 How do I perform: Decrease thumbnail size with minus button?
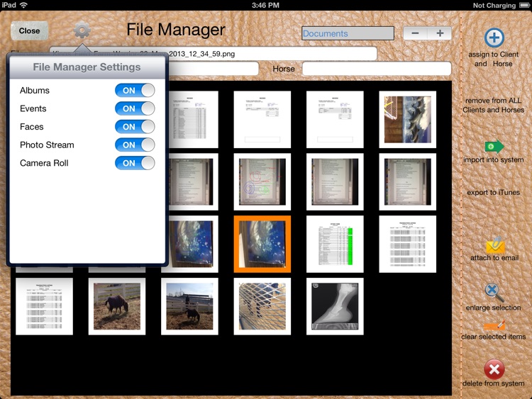tap(415, 33)
